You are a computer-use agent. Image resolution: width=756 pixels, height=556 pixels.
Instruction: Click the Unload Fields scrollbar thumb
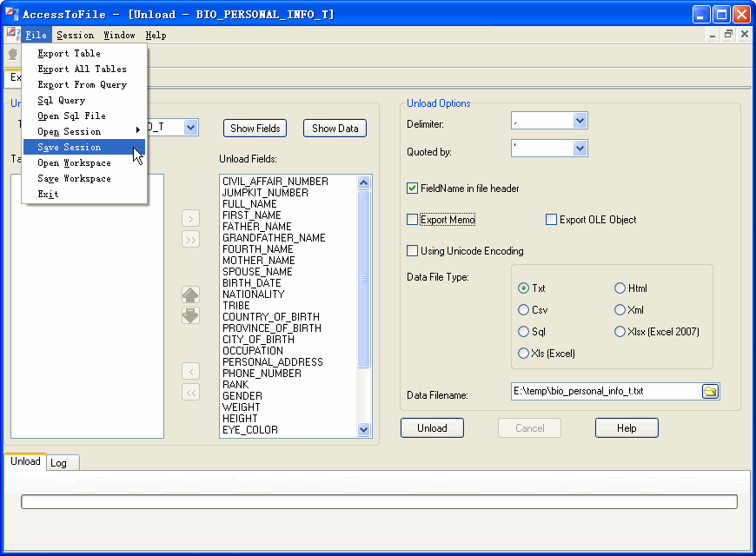click(x=363, y=279)
